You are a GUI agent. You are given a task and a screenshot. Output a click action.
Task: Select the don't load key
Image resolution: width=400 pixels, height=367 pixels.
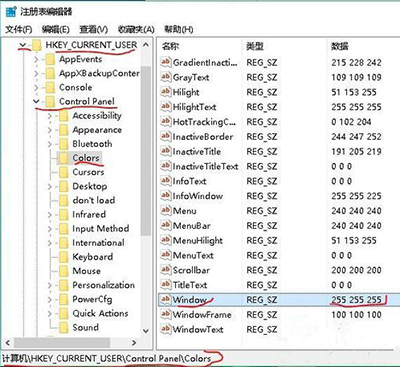coord(94,200)
